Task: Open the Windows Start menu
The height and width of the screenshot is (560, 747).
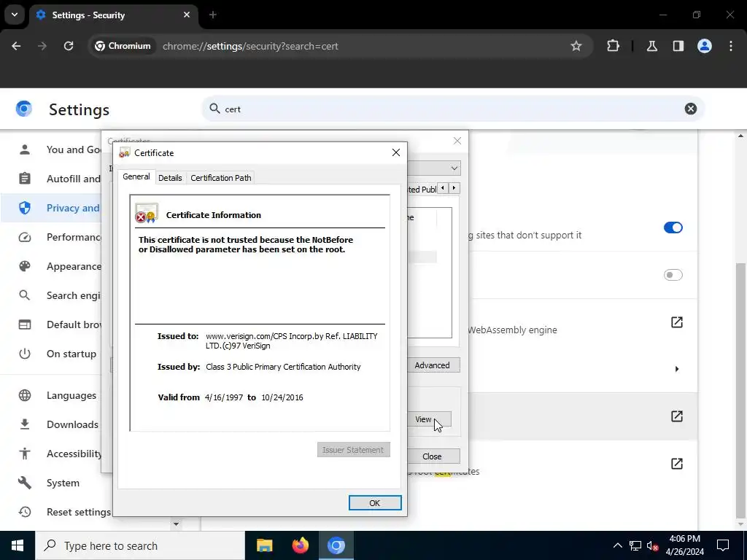Action: 18,545
